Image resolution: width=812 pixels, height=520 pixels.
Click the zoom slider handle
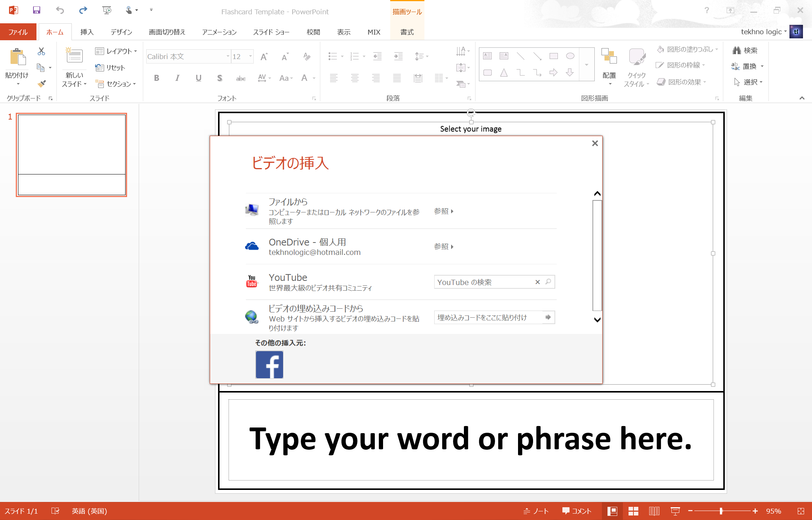point(721,511)
